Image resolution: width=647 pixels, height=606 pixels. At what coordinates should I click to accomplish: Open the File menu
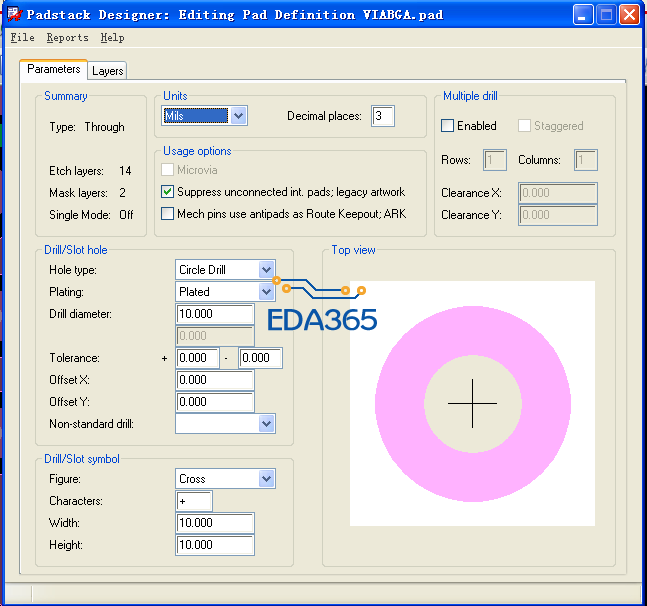coord(22,38)
